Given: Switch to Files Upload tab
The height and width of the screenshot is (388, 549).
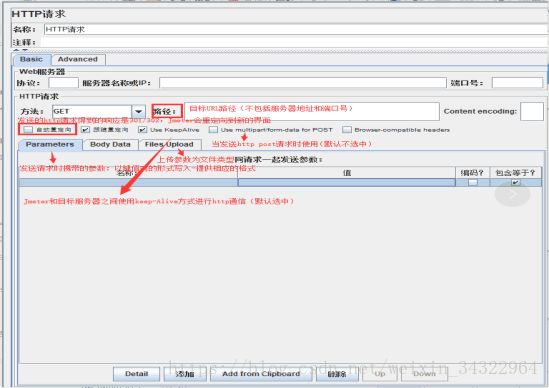Looking at the screenshot, I should [x=169, y=145].
